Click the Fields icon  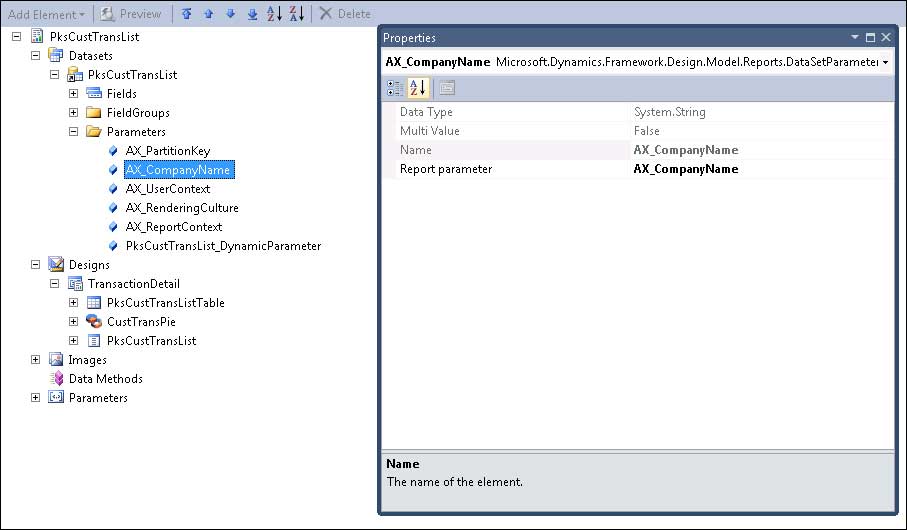(x=94, y=94)
